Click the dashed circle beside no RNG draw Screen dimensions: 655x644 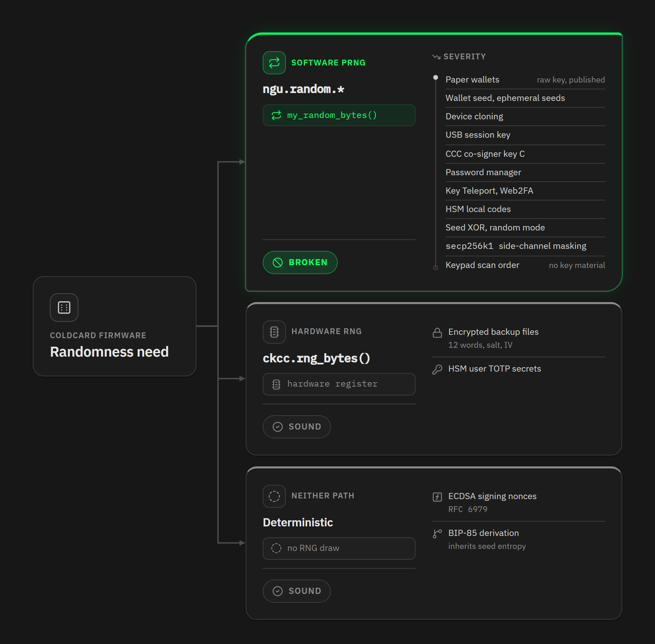coord(276,548)
